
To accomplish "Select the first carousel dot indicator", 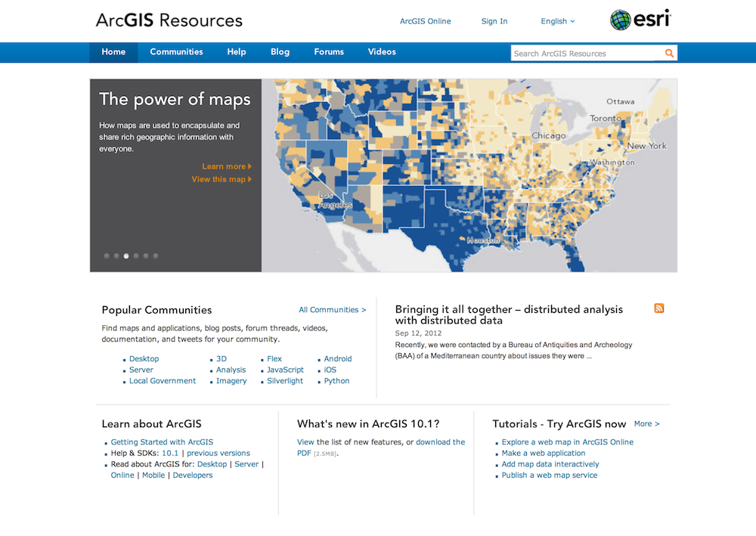I will 107,256.
